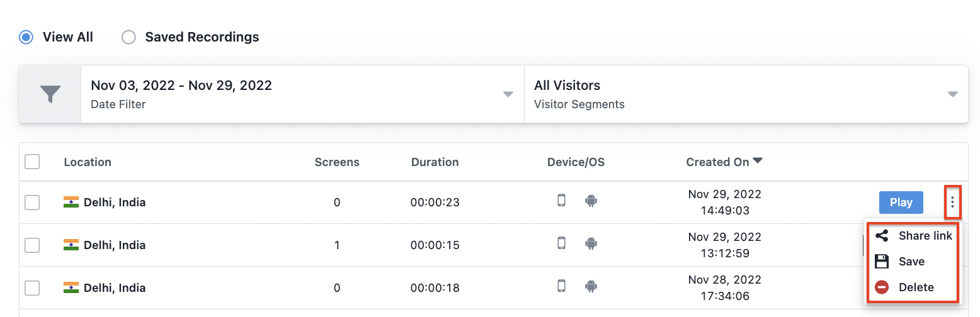Select the Saved Recordings radio button
The image size is (980, 317).
point(128,37)
